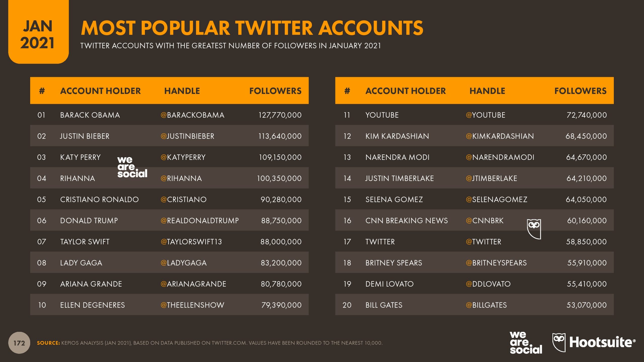Click the SOURCE label in the footer
The image size is (644, 362).
48,343
